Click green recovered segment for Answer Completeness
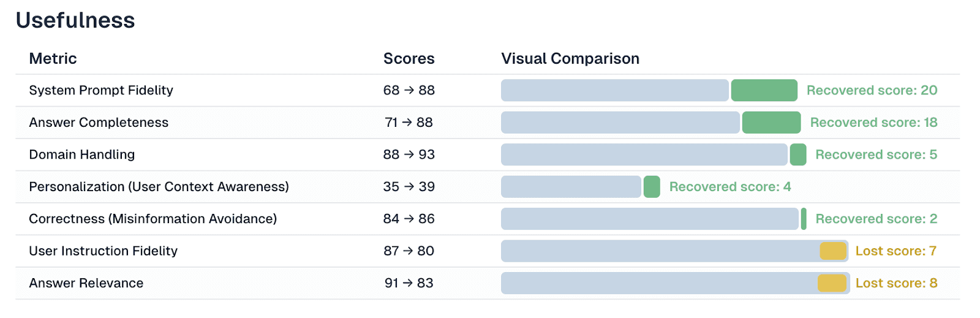 [x=771, y=123]
